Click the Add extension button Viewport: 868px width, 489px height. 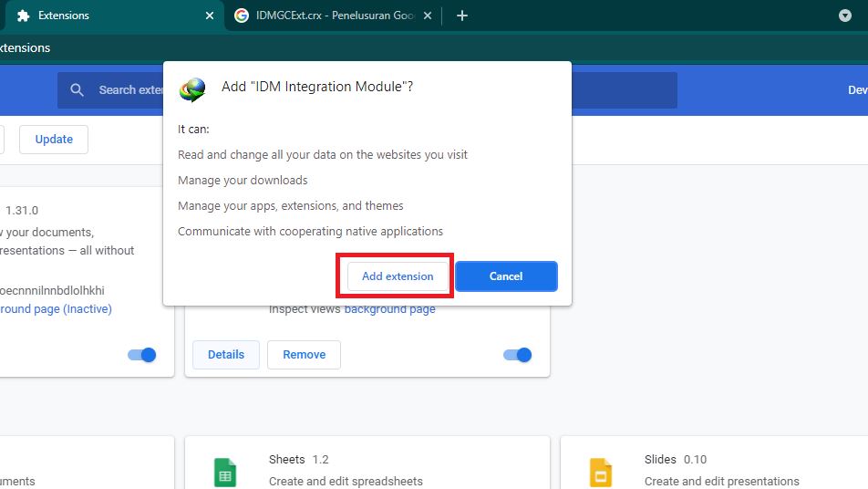[398, 276]
